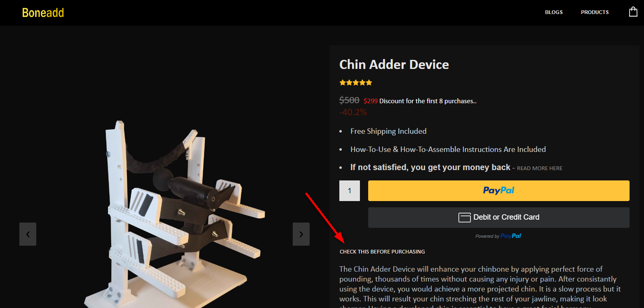
Task: Click the red $299 sale price
Action: (x=371, y=101)
